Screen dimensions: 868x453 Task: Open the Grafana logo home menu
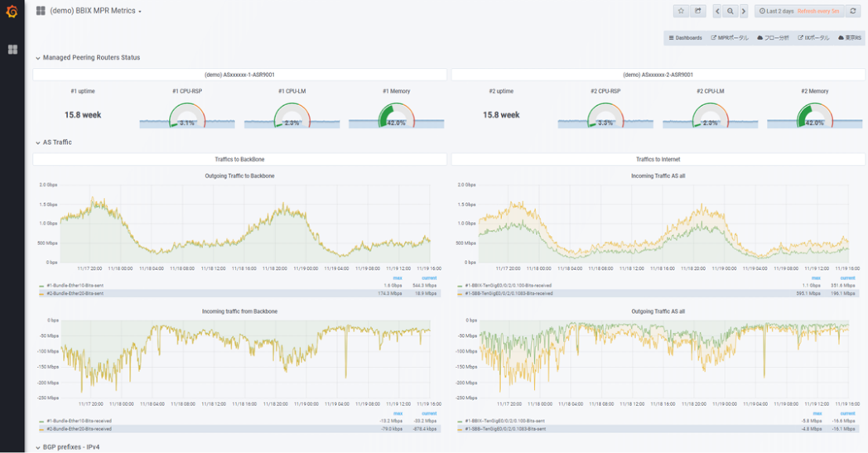(x=12, y=11)
